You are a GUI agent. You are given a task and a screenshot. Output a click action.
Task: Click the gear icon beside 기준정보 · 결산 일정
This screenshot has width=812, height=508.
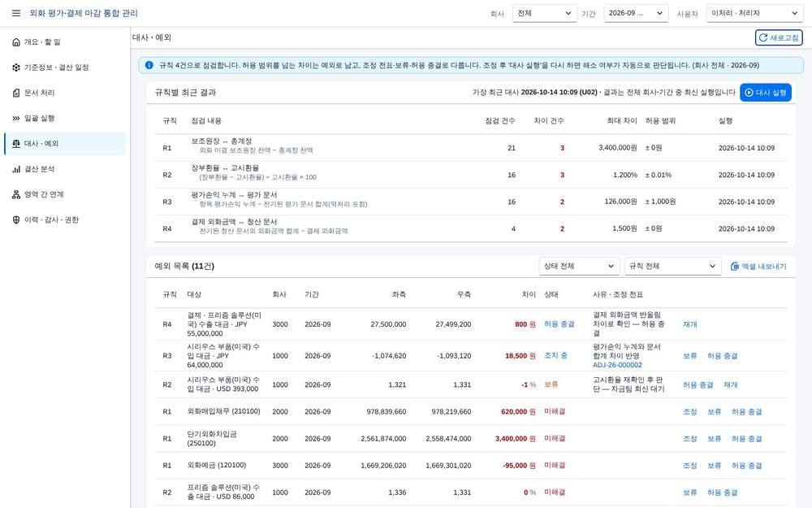click(16, 67)
